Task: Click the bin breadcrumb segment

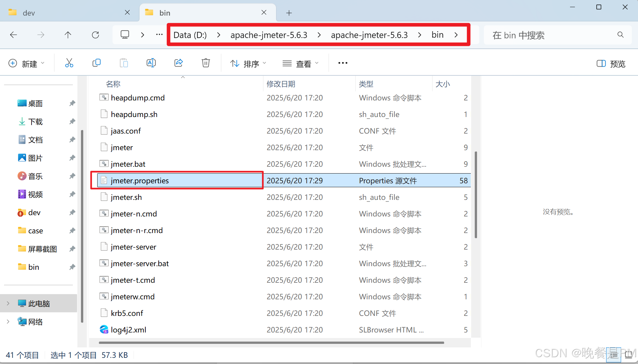Action: coord(438,35)
